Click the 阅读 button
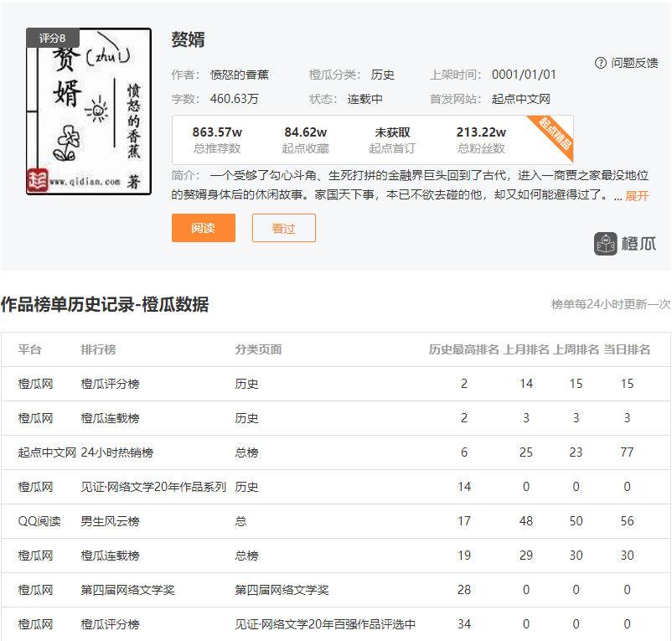The width and height of the screenshot is (672, 641). pyautogui.click(x=204, y=228)
